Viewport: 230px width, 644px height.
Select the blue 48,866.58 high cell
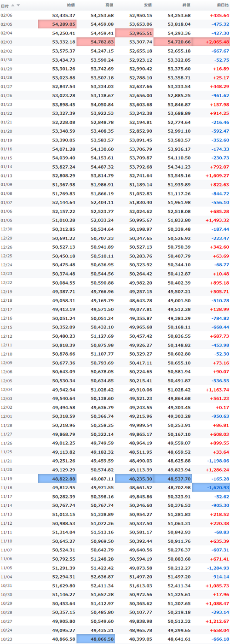[x=96, y=639]
